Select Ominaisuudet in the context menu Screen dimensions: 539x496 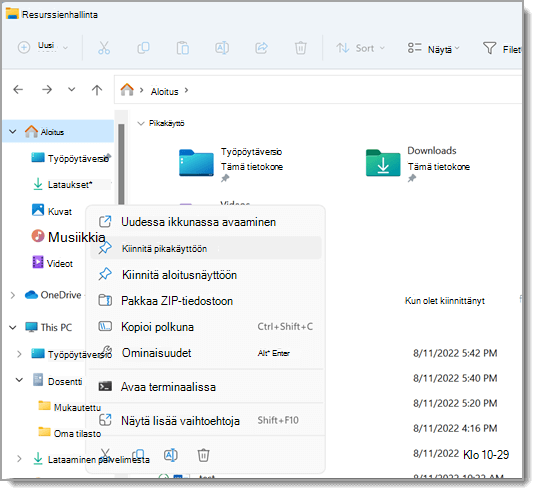[206, 353]
